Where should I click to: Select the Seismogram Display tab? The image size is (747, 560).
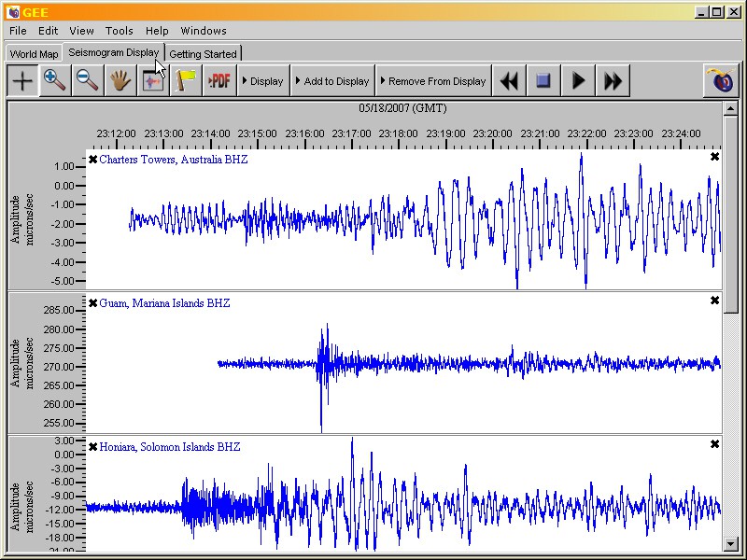(x=113, y=52)
